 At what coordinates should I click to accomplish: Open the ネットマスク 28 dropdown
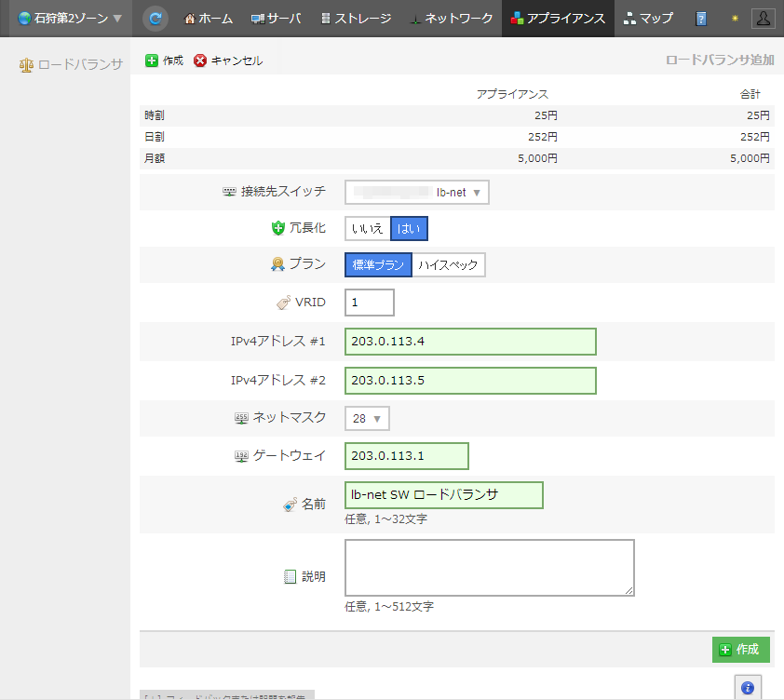pyautogui.click(x=367, y=419)
